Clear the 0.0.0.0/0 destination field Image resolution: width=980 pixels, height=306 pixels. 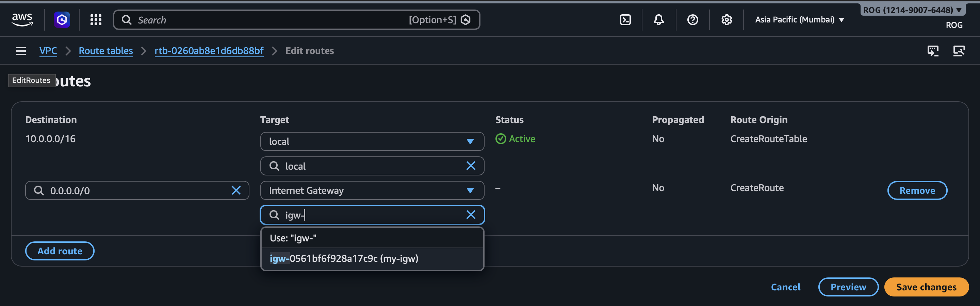click(236, 190)
